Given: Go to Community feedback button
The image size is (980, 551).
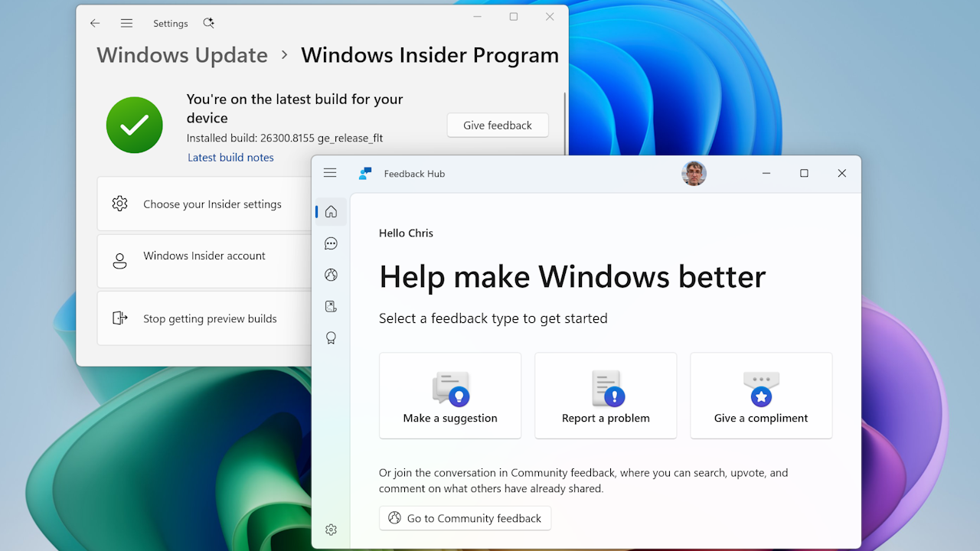Looking at the screenshot, I should (465, 518).
